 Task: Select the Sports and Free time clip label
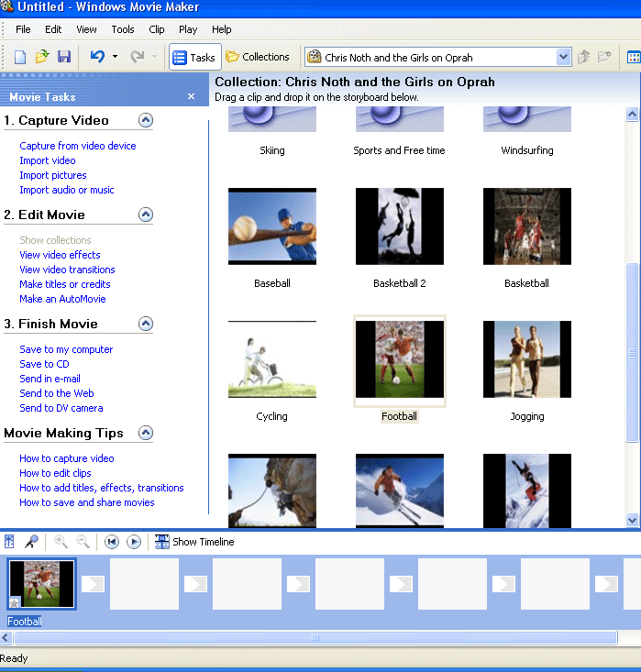399,150
